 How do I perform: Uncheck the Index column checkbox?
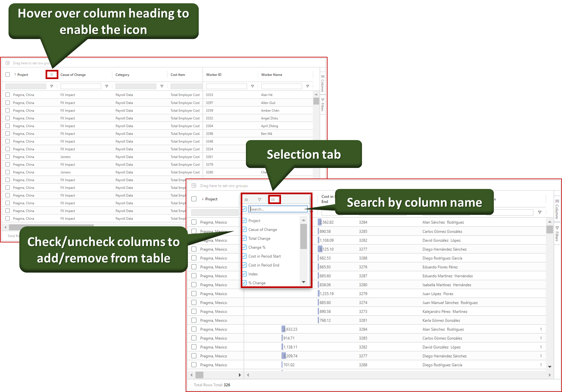pyautogui.click(x=244, y=274)
